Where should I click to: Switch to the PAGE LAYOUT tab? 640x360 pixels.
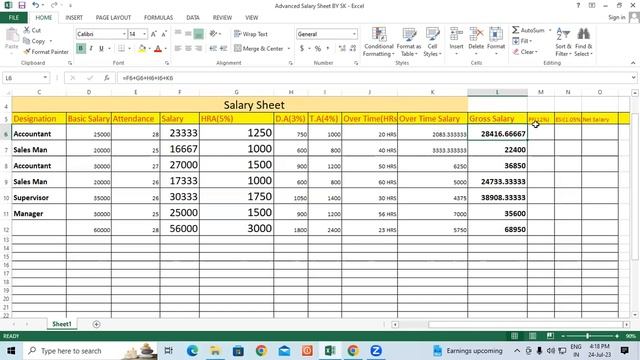[113, 18]
